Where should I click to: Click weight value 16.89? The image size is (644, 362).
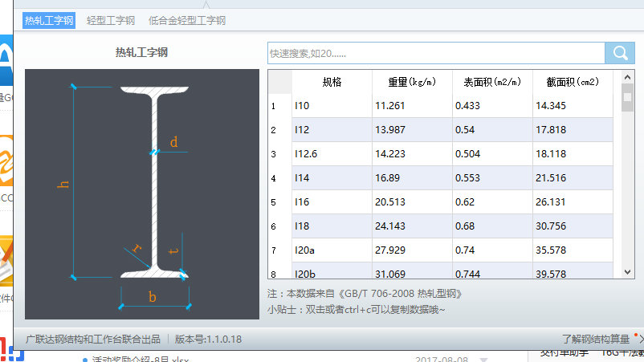pos(412,178)
